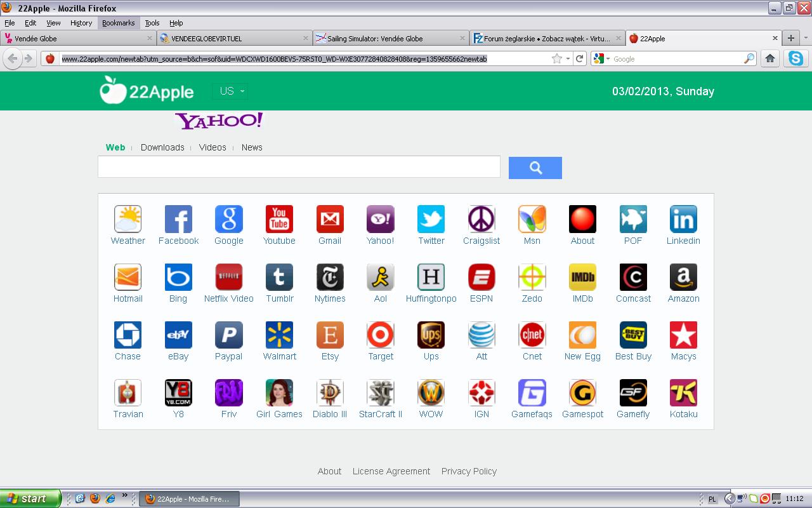Click the Youtube shortcut icon
The image size is (812, 508).
pos(279,219)
